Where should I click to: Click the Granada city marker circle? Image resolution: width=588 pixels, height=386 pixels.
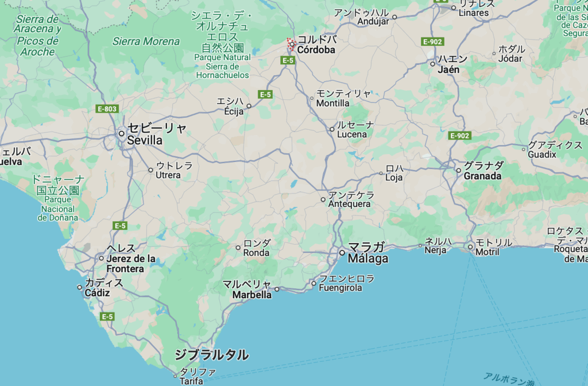(x=458, y=170)
